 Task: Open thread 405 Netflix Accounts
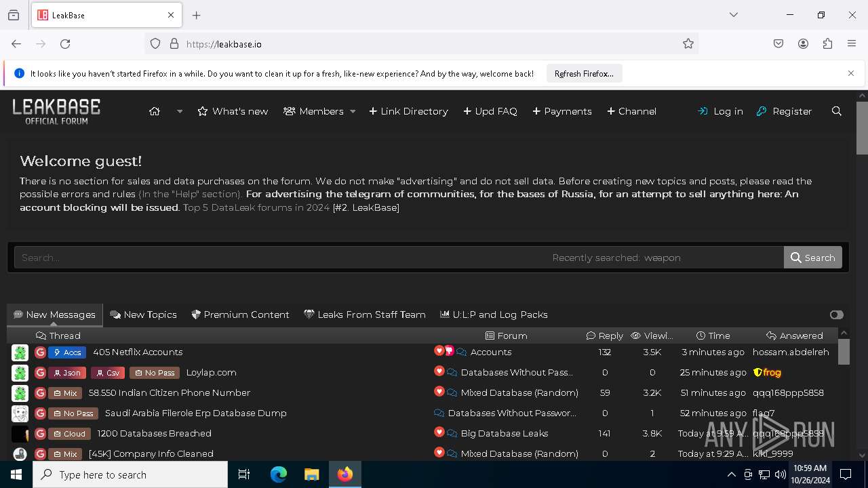click(138, 352)
